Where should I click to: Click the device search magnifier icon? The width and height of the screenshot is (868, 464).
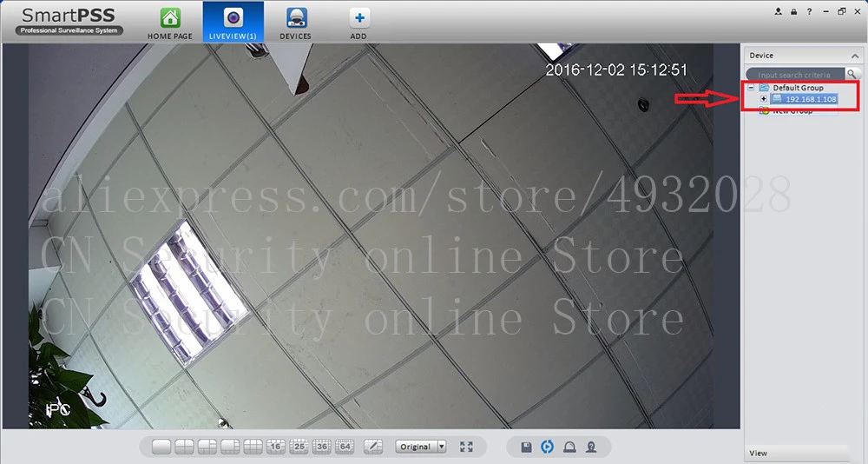point(852,74)
